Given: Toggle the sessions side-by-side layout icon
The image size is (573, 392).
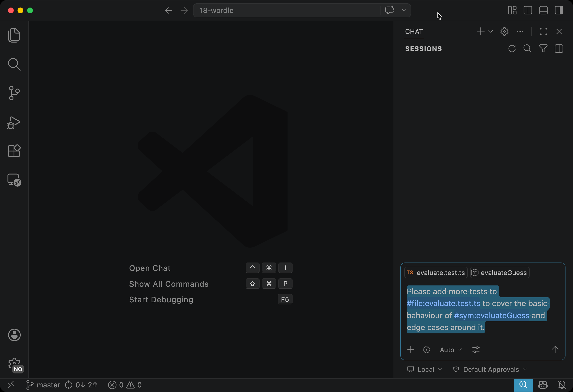Looking at the screenshot, I should pyautogui.click(x=559, y=49).
